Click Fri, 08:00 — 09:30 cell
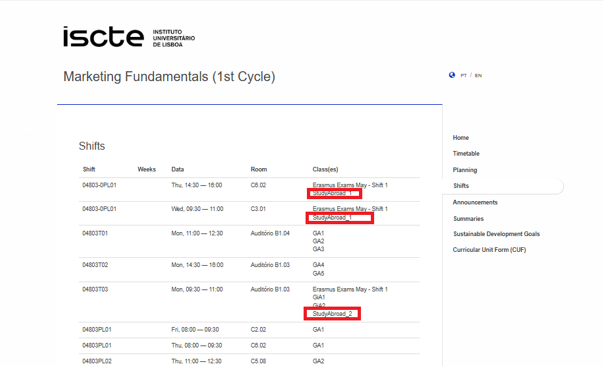The height and width of the screenshot is (366, 603). (x=195, y=329)
